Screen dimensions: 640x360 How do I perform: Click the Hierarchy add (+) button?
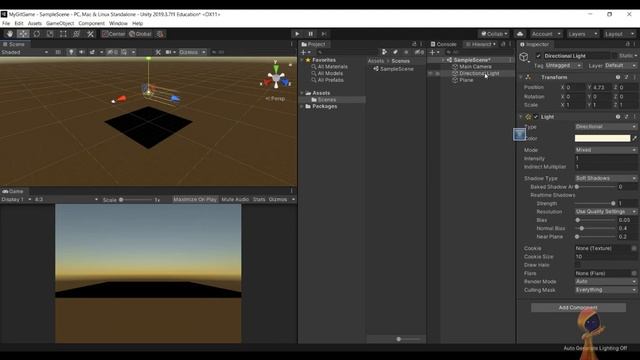[434, 52]
